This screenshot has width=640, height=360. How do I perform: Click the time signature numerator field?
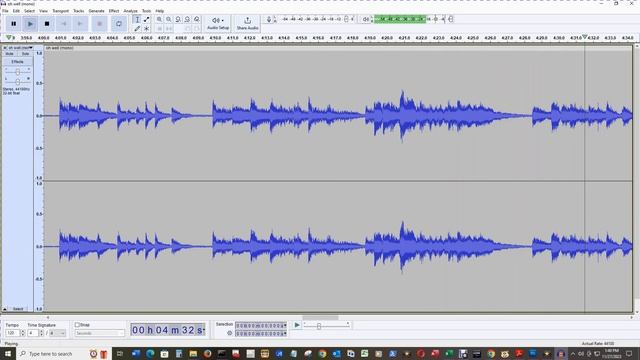(x=33, y=333)
